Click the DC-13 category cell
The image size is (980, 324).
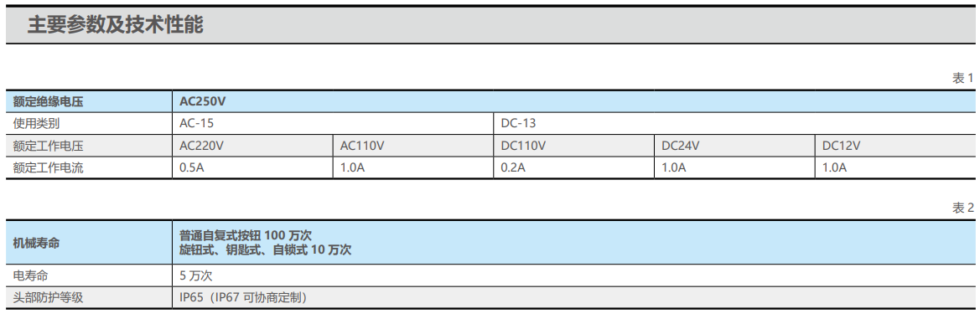734,124
